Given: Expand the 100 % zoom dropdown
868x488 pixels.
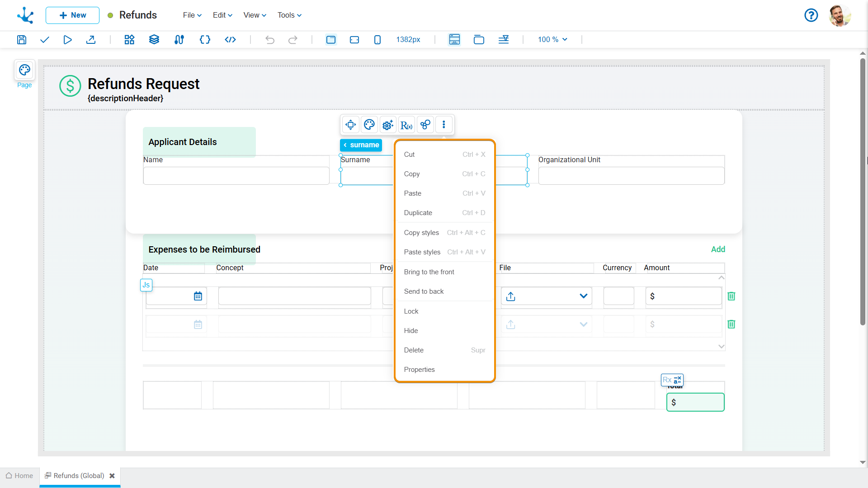Looking at the screenshot, I should click(x=552, y=40).
